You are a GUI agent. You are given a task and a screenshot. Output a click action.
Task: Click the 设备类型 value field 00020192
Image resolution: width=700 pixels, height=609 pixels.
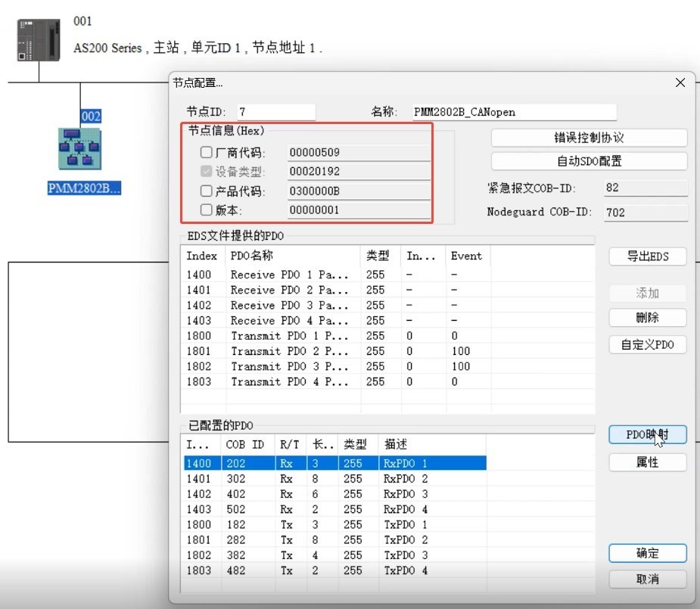359,171
